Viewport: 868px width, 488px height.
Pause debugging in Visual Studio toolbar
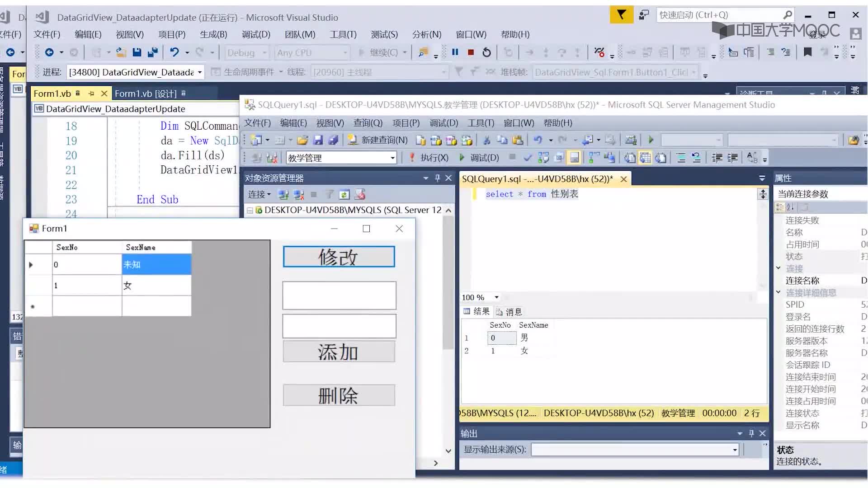(455, 52)
